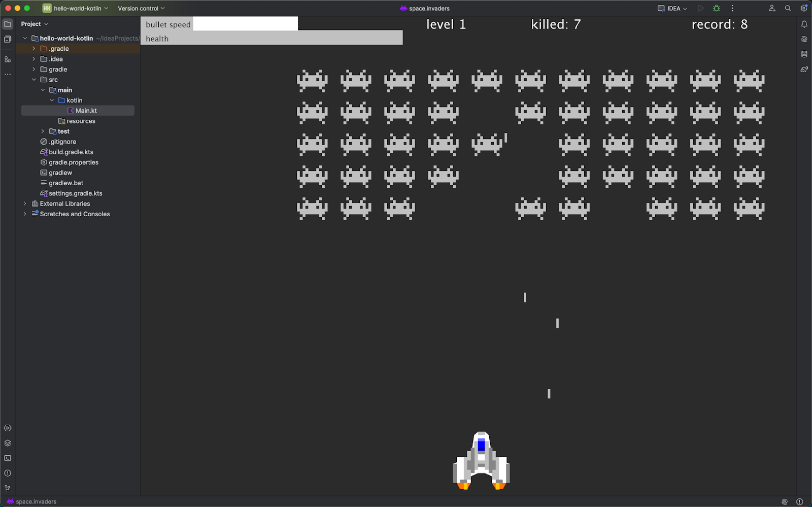Open the Problems tool window
The height and width of the screenshot is (507, 812).
point(8,473)
